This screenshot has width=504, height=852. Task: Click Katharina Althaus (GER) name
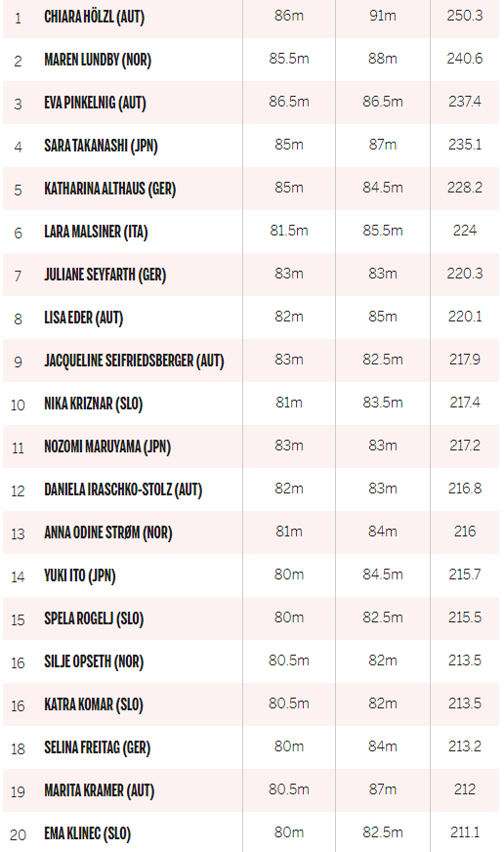(x=110, y=189)
